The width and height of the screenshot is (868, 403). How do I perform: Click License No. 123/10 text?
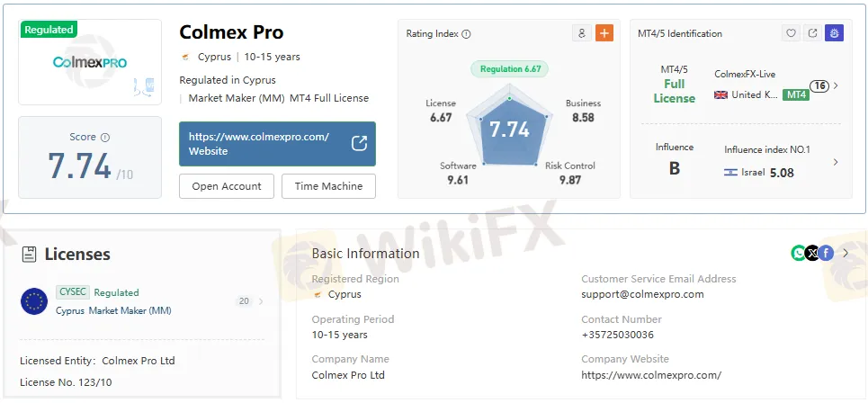[x=66, y=382]
